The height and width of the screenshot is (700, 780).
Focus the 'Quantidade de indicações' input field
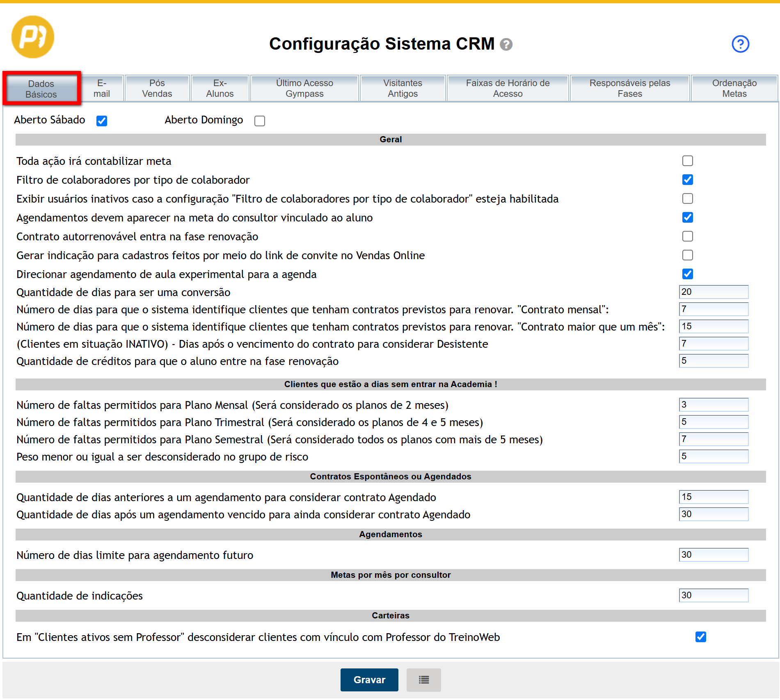(714, 595)
